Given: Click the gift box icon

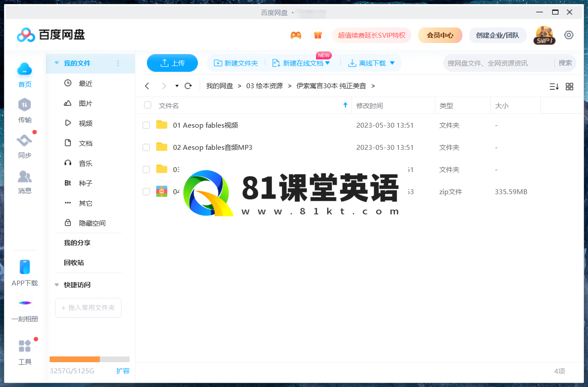Looking at the screenshot, I should coord(317,35).
